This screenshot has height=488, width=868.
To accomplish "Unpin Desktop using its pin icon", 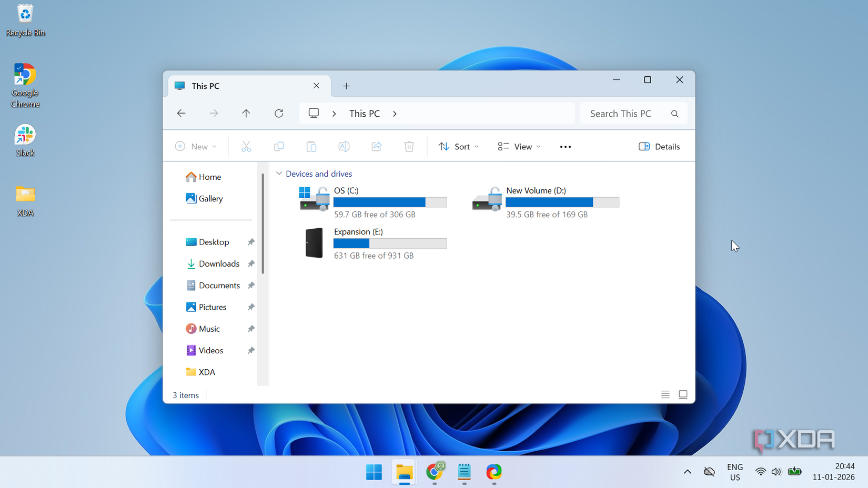I will pyautogui.click(x=251, y=242).
